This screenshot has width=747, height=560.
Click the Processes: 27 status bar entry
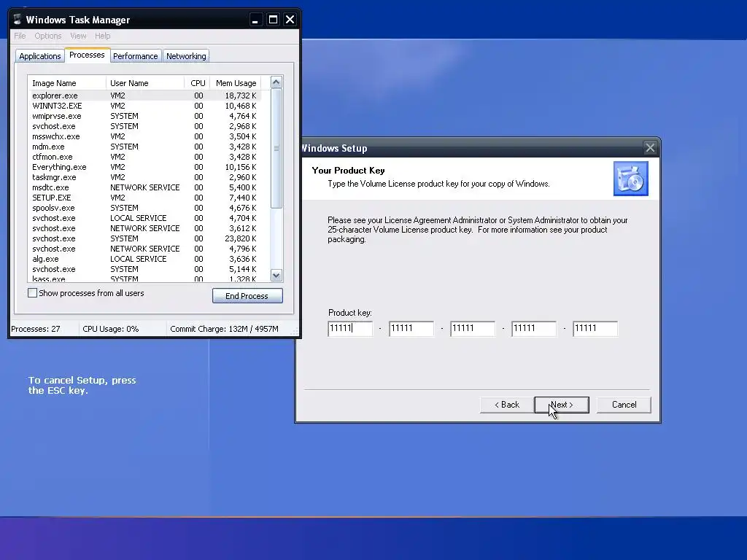pyautogui.click(x=36, y=329)
